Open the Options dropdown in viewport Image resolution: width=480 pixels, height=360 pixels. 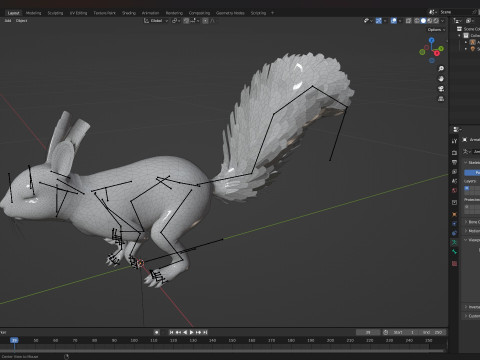[436, 30]
